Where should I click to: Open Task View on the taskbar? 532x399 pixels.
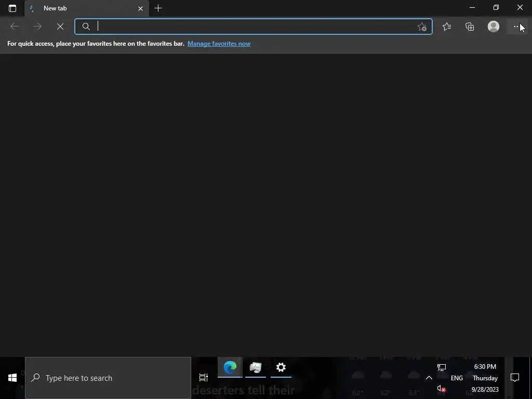tap(204, 377)
